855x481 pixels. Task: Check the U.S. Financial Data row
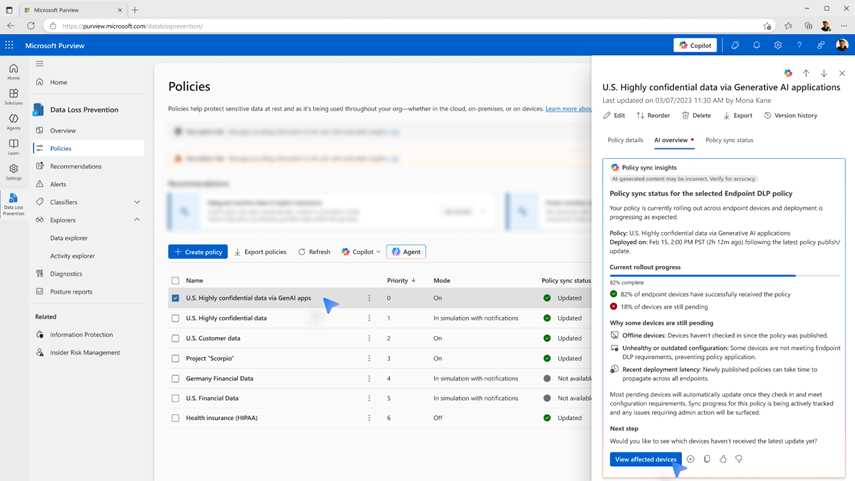(175, 398)
